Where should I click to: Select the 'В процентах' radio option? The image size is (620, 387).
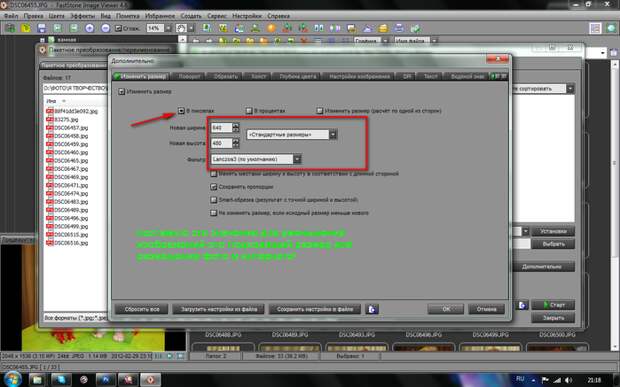pyautogui.click(x=249, y=111)
